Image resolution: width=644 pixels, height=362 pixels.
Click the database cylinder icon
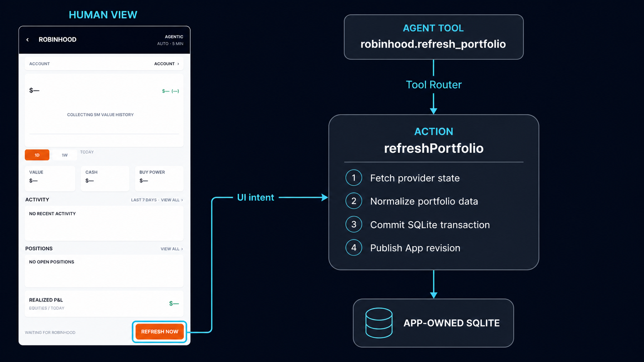point(379,323)
